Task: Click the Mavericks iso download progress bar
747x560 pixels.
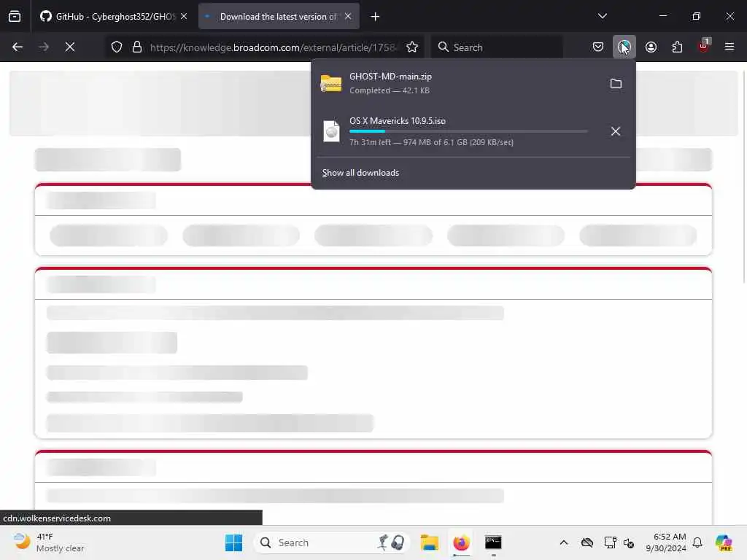Action: click(468, 131)
